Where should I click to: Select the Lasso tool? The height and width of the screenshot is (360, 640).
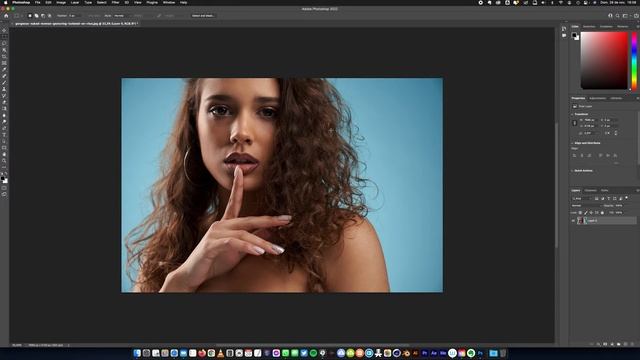[x=4, y=43]
